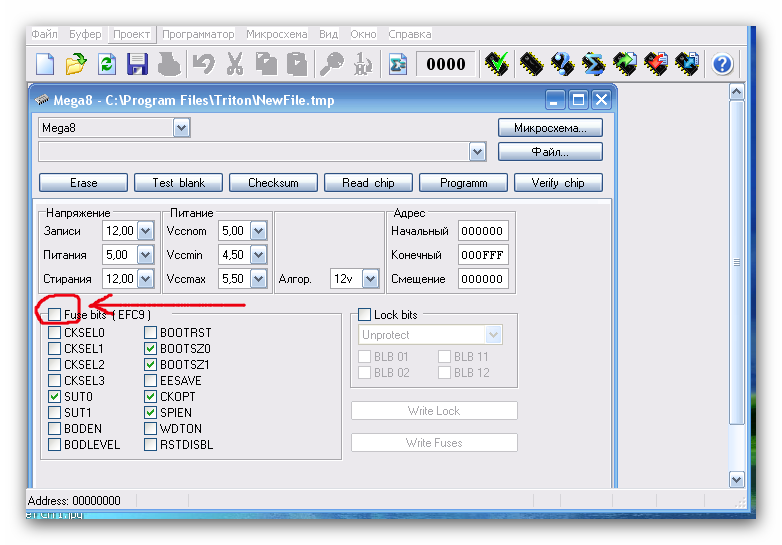The height and width of the screenshot is (545, 782).
Task: Open the Mega8 chip selection dropdown
Action: tap(182, 128)
